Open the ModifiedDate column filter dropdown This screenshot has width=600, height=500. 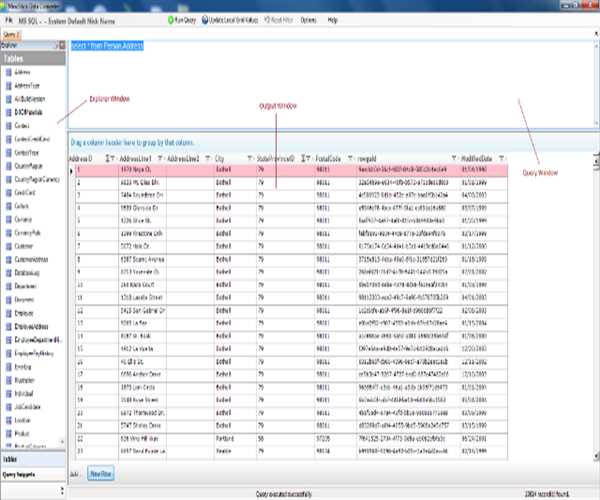pos(500,158)
